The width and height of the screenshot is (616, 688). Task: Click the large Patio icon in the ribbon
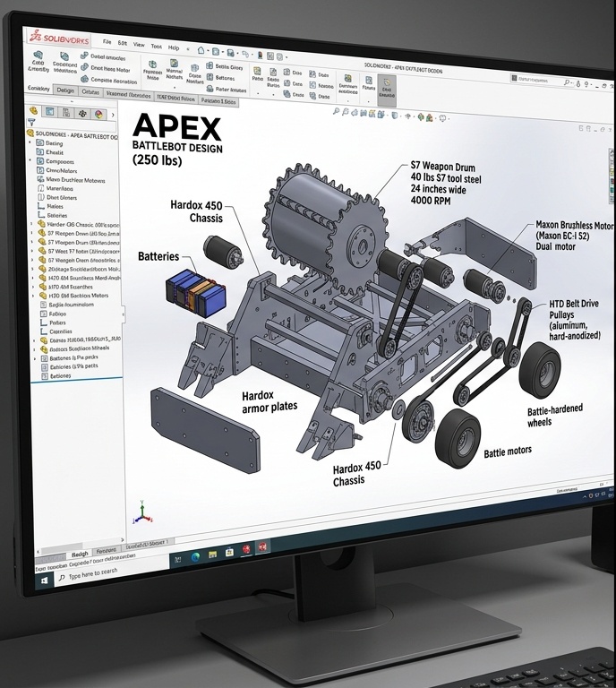257,72
